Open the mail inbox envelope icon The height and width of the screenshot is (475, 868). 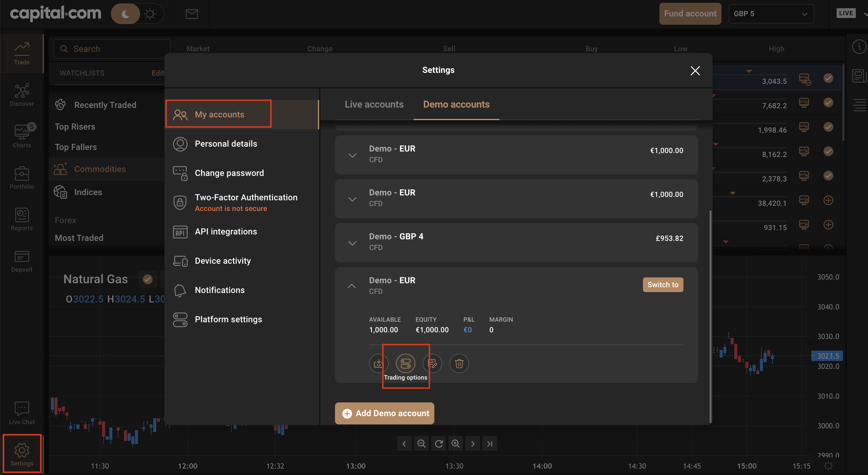[x=192, y=14]
